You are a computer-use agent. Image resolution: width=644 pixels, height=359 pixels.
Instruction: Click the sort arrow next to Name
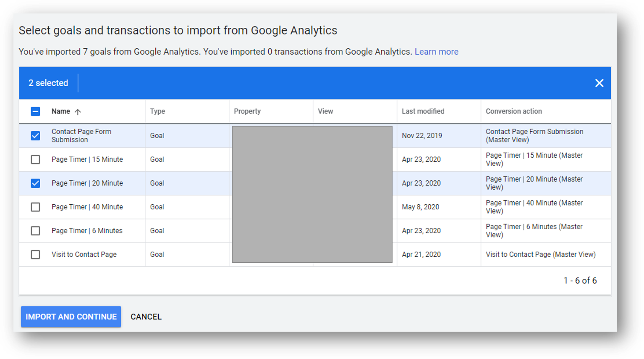pyautogui.click(x=78, y=112)
